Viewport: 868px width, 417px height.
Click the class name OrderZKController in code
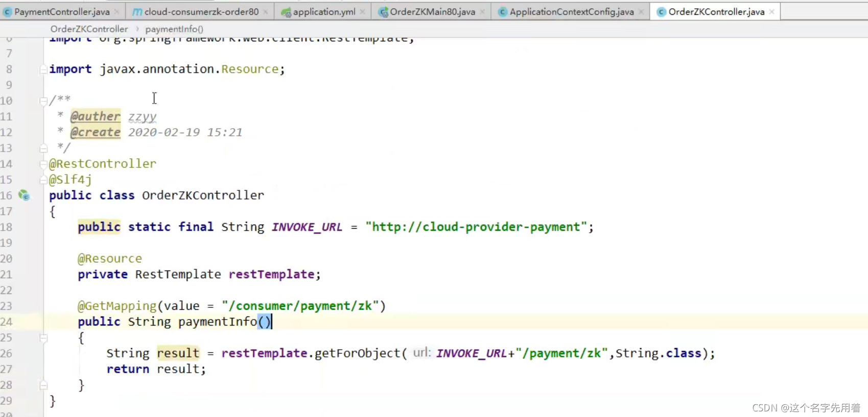coord(203,195)
